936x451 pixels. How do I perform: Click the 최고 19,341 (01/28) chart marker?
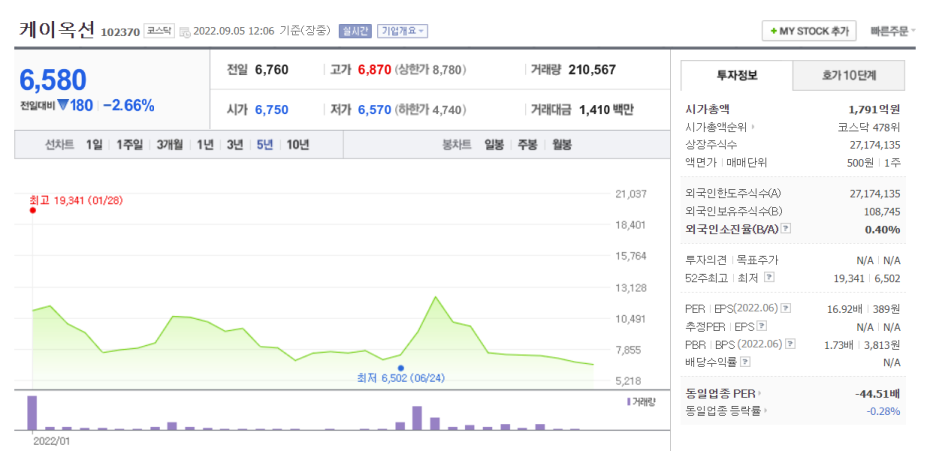(32, 210)
